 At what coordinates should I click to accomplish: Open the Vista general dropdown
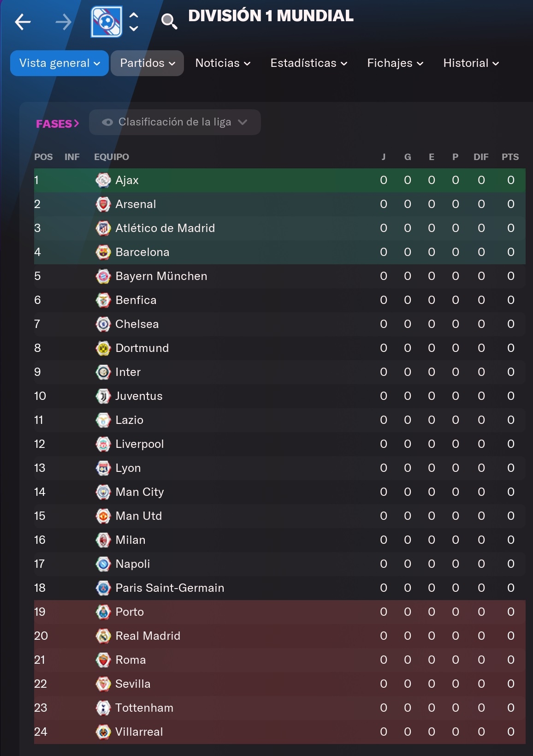pos(59,63)
